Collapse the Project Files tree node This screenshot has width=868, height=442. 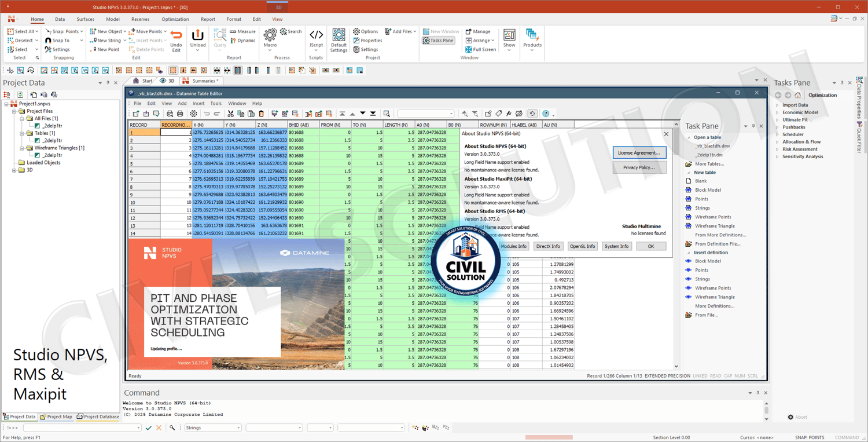click(14, 111)
